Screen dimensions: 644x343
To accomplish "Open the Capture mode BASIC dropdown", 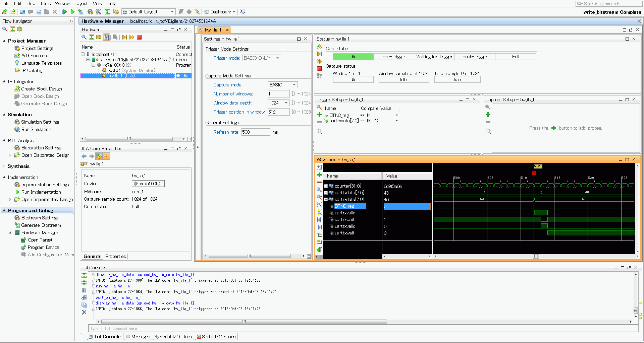I will tap(282, 85).
